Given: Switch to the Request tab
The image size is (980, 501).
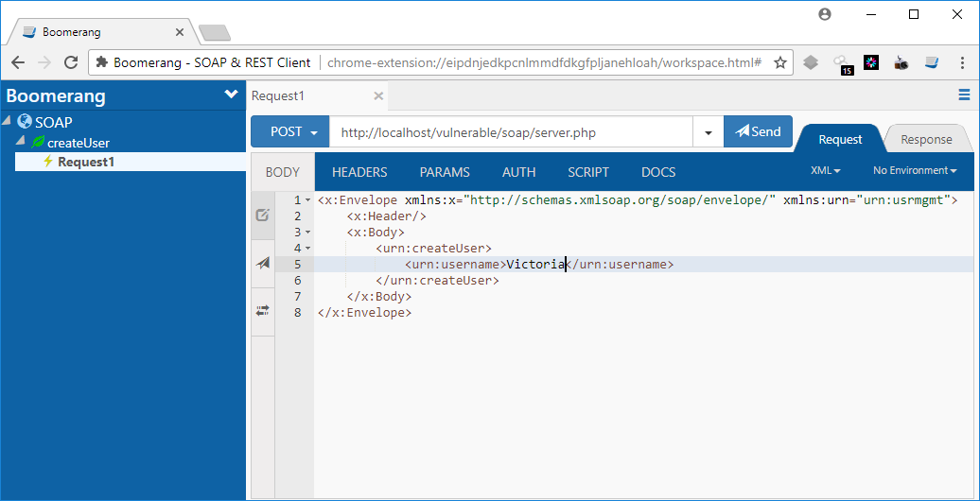Looking at the screenshot, I should [840, 139].
